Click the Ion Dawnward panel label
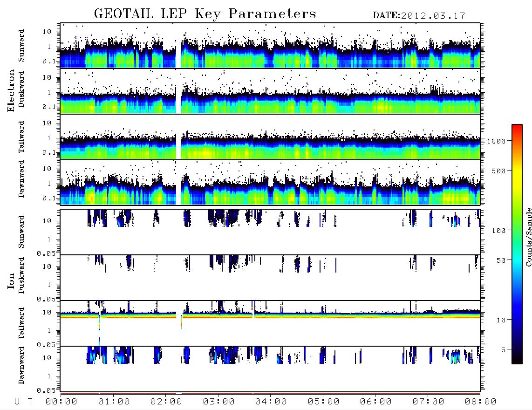 (x=21, y=365)
